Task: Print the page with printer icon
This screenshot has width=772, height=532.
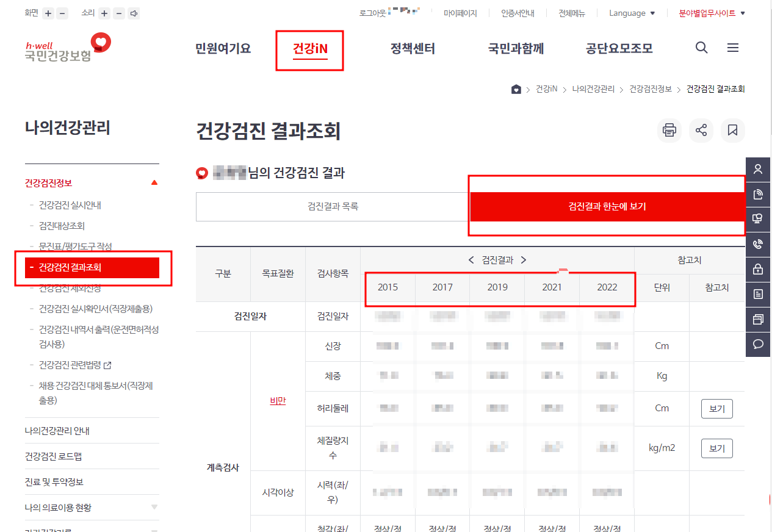Action: [669, 130]
